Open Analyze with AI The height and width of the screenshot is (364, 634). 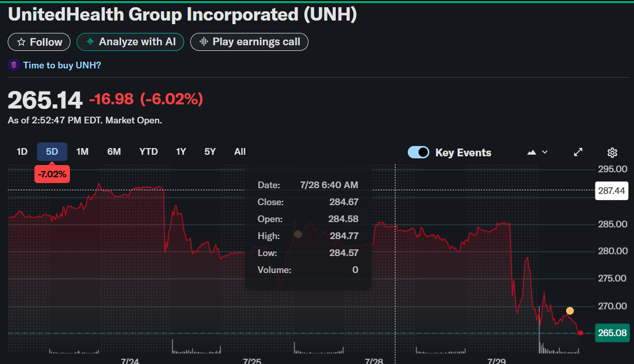(131, 42)
